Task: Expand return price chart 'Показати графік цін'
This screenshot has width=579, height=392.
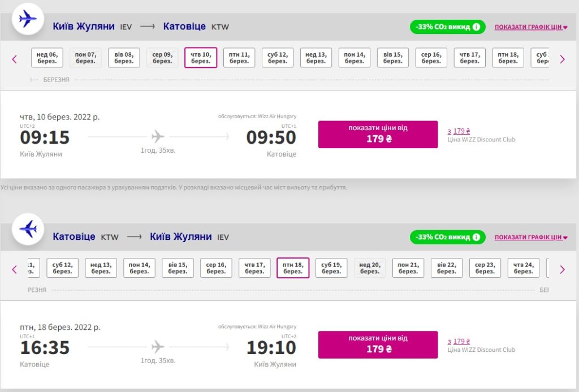Action: coord(530,238)
